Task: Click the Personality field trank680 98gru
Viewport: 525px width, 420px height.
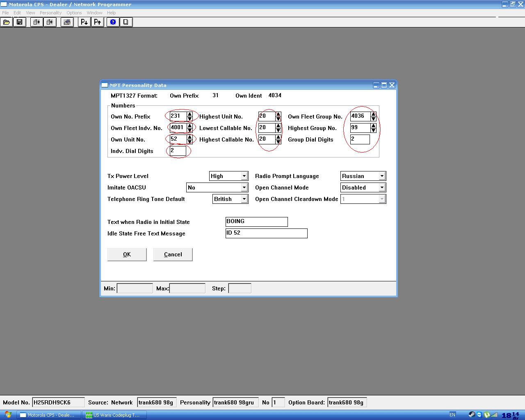Action: [236, 402]
